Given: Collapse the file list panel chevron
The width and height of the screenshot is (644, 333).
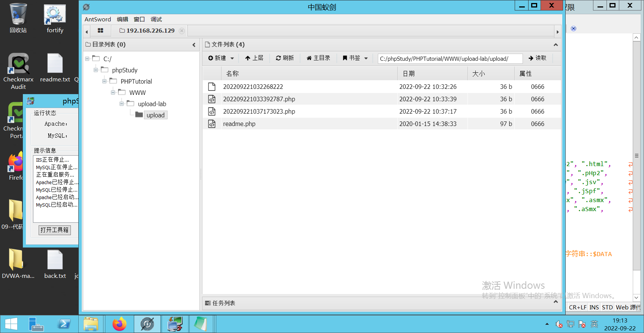Looking at the screenshot, I should click(556, 45).
